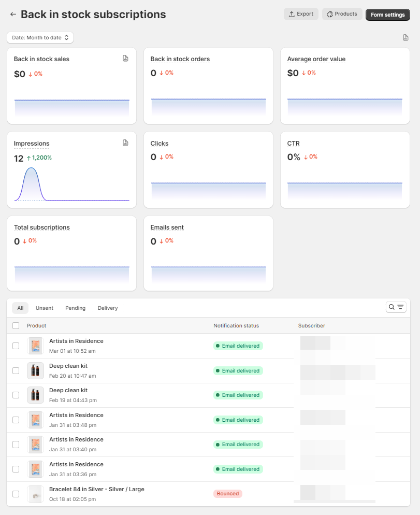Toggle the select-all checkbox in table header
Viewport: 420px width, 515px height.
(16, 325)
